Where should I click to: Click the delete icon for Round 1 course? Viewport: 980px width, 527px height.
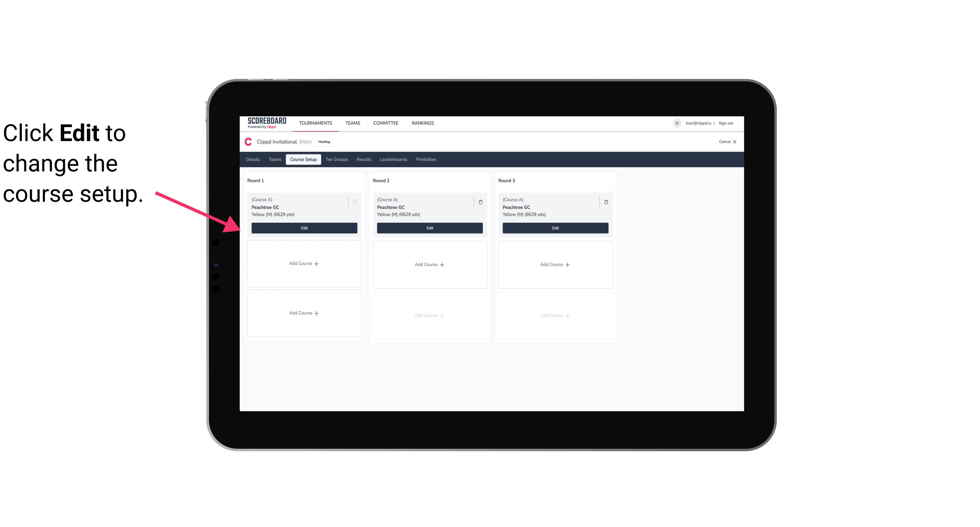[354, 202]
